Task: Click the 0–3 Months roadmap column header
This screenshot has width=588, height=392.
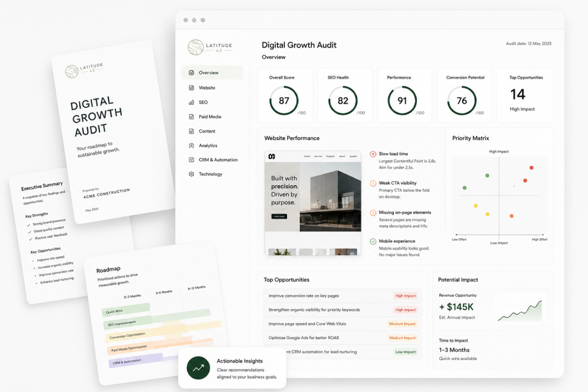Action: click(133, 296)
